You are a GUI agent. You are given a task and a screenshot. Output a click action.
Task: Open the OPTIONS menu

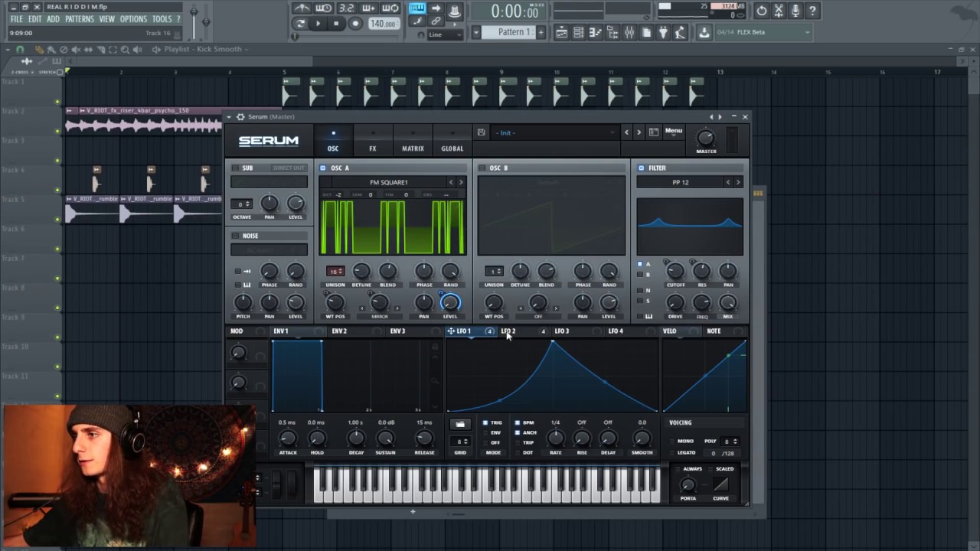tap(133, 19)
